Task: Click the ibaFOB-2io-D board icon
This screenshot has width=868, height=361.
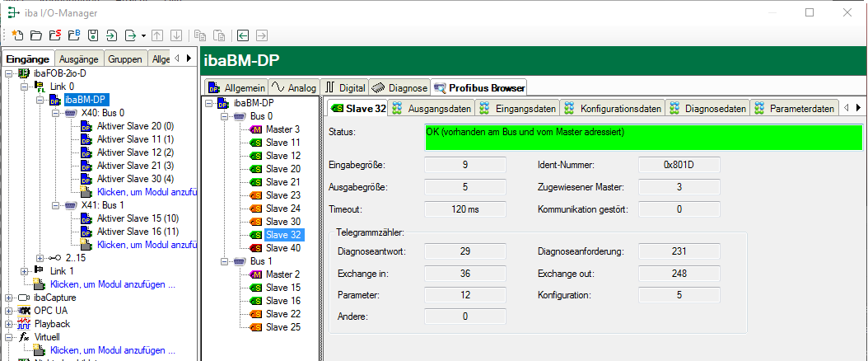Action: [24, 73]
